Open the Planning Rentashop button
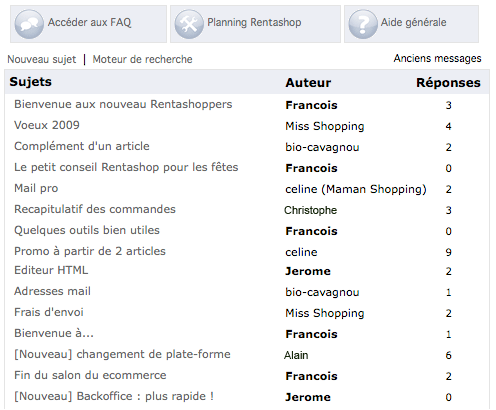The height and width of the screenshot is (410, 496). pyautogui.click(x=255, y=24)
